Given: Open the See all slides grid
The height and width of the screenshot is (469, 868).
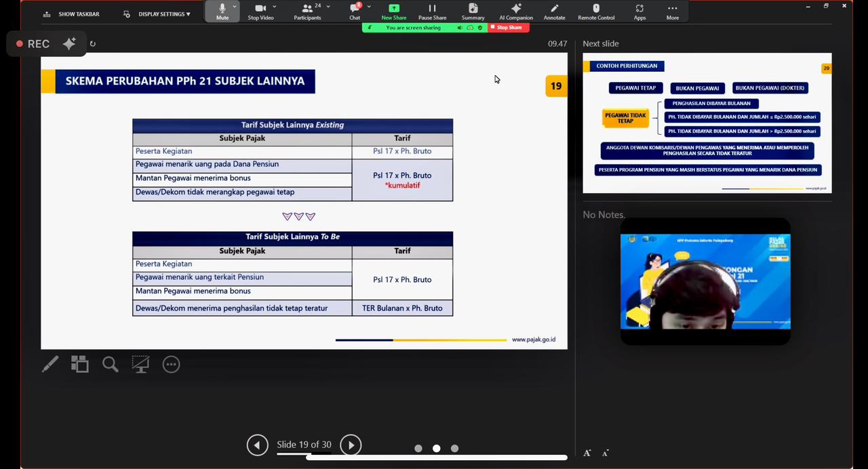Looking at the screenshot, I should coord(80,365).
